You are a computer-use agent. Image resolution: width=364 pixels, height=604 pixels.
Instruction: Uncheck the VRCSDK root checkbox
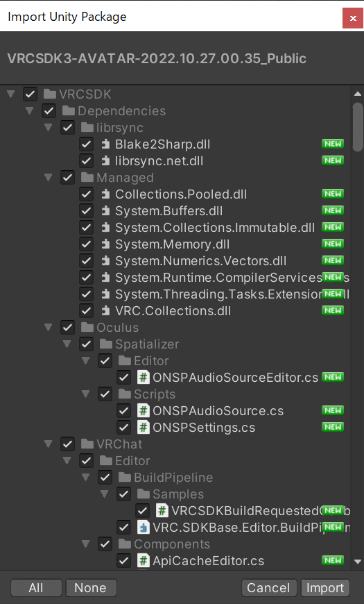tap(30, 94)
